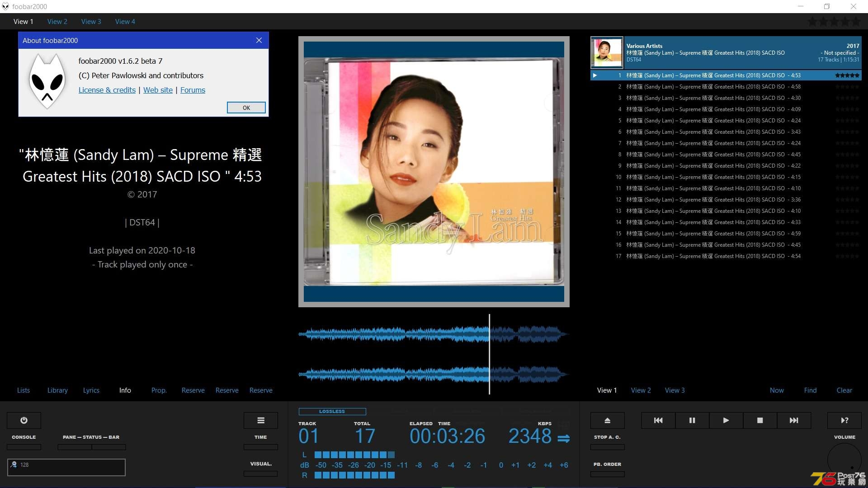The height and width of the screenshot is (488, 868).
Task: Open the License & credits link
Action: coord(107,90)
